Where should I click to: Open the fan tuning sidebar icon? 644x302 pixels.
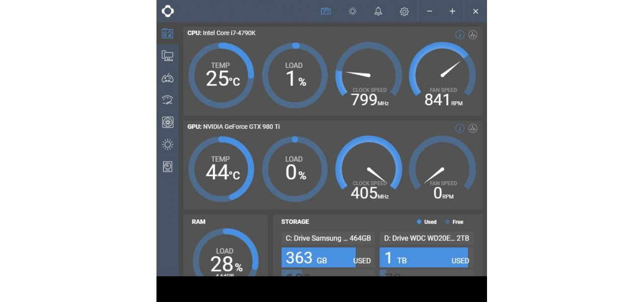click(x=168, y=122)
